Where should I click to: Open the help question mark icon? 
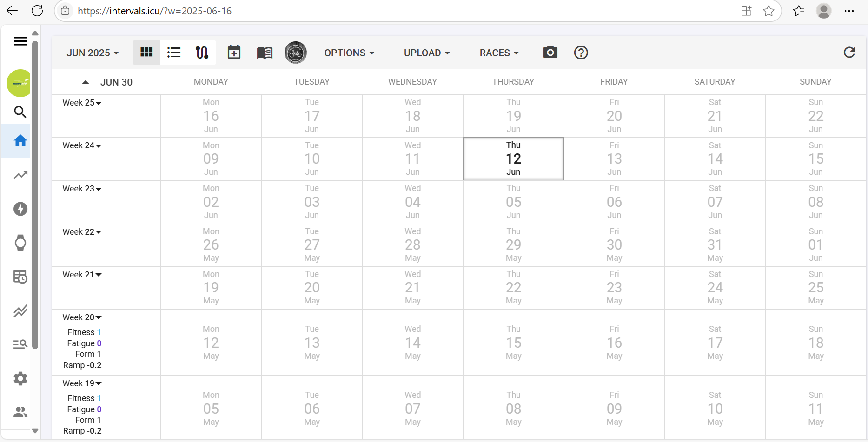(x=581, y=53)
